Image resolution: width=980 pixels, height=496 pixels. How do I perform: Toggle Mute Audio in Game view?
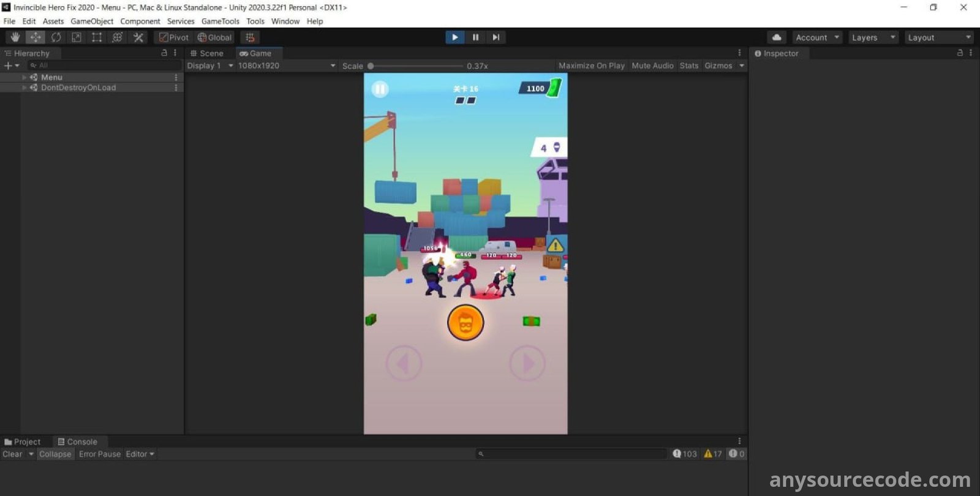pos(652,66)
